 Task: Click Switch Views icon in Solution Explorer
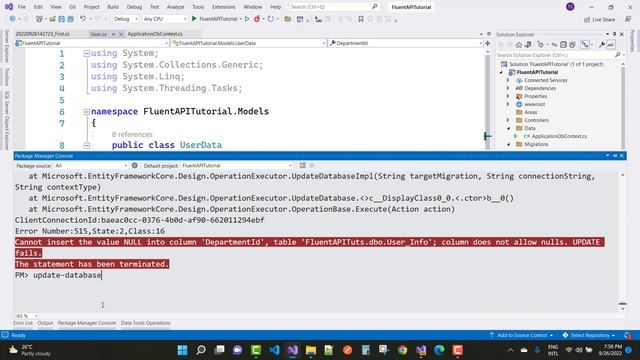528,44
